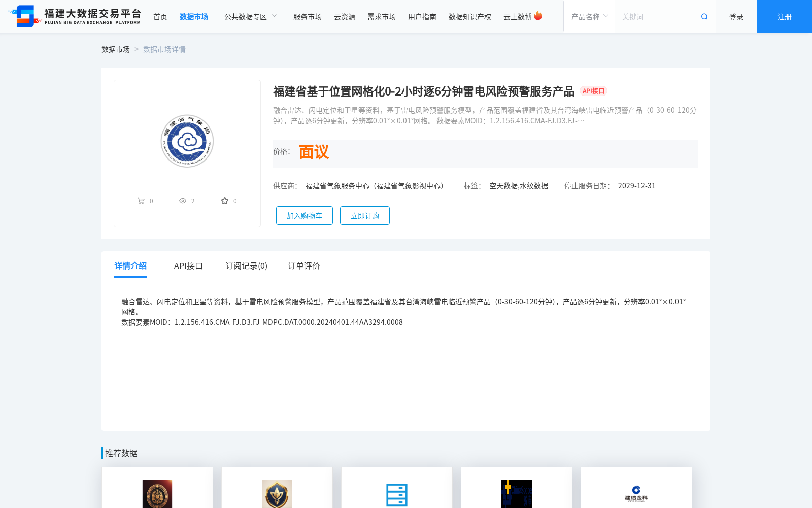This screenshot has height=508, width=812.
Task: Open the 产品名称 search type dropdown
Action: [590, 17]
